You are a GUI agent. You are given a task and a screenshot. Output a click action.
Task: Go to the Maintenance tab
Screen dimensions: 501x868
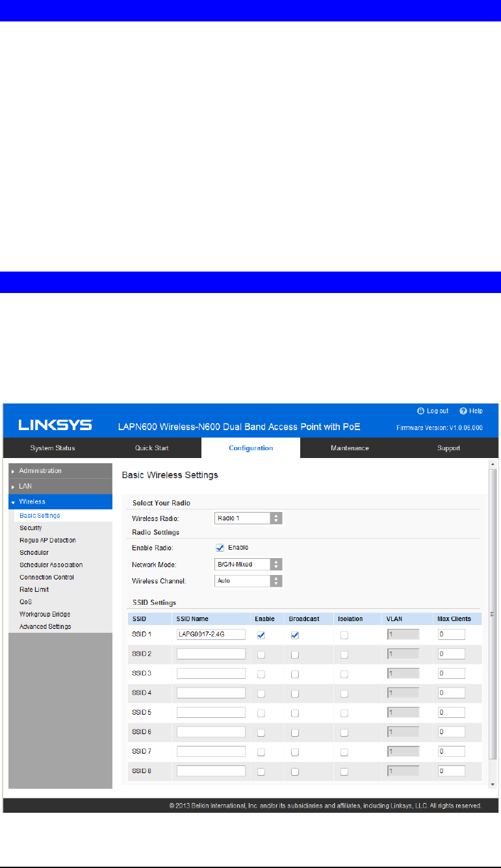pyautogui.click(x=350, y=448)
